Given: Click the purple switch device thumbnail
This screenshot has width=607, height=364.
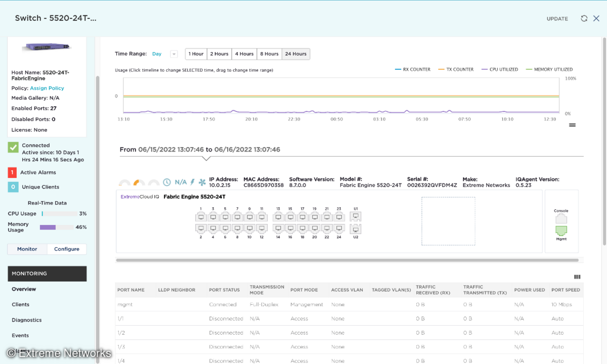Looking at the screenshot, I should click(x=47, y=47).
